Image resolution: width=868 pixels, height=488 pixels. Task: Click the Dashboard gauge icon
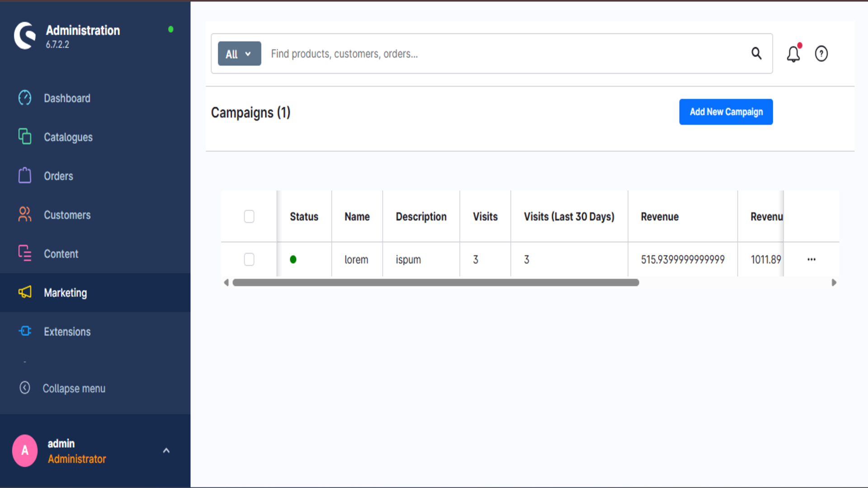pos(25,98)
